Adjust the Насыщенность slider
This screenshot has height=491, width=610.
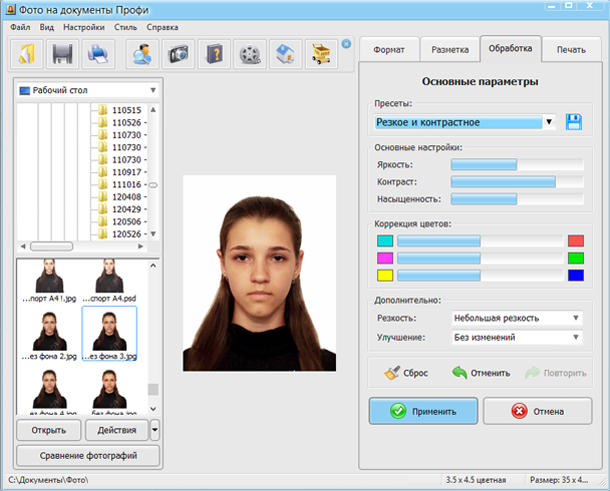[517, 199]
